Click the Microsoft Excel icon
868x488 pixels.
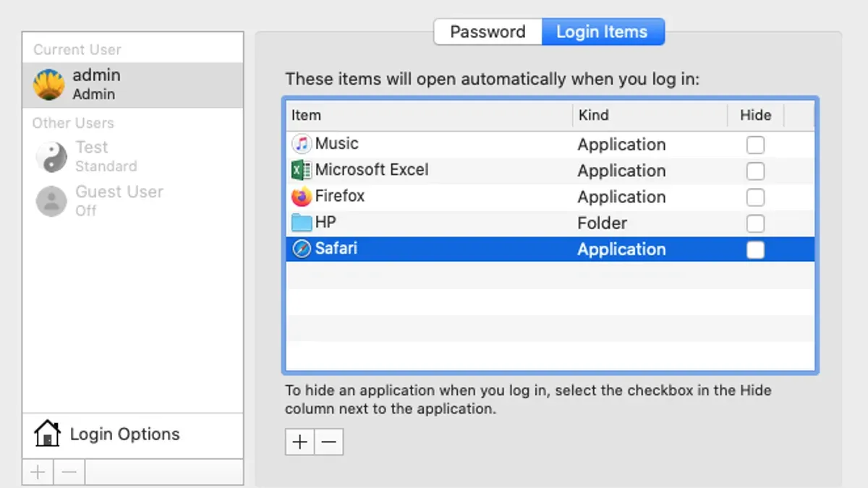point(301,171)
